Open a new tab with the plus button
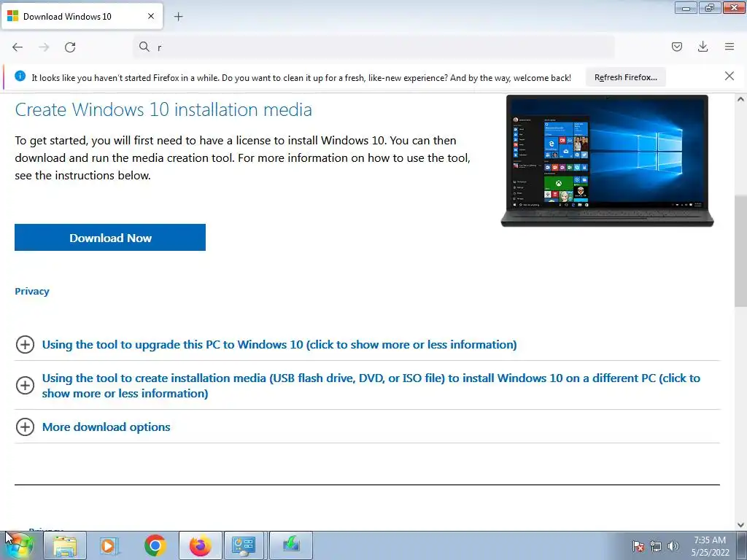 178,17
